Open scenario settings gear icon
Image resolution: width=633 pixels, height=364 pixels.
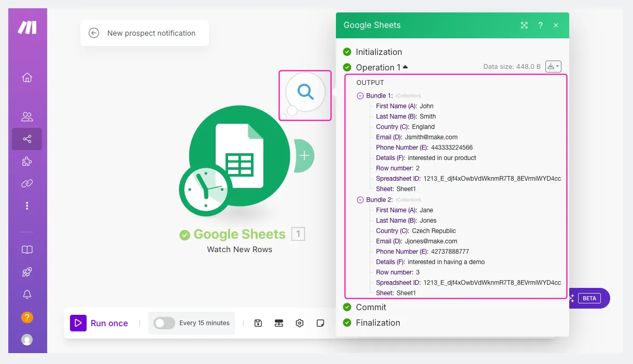[x=300, y=323]
